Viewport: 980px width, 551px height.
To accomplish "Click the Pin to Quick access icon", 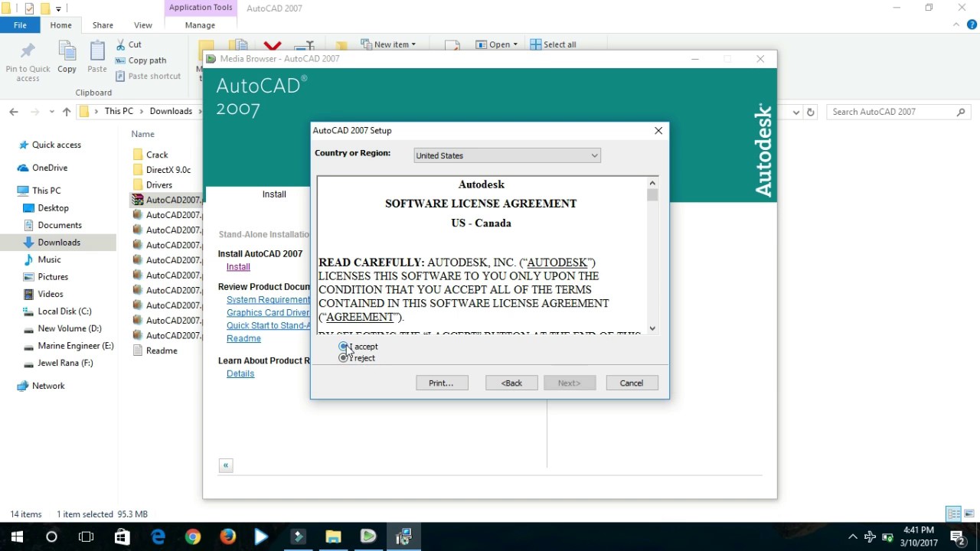I will (28, 61).
